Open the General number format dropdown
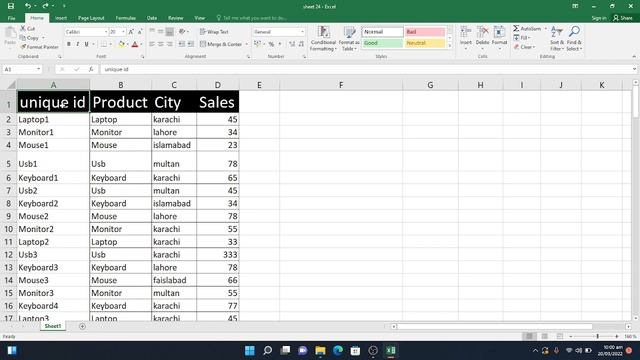The width and height of the screenshot is (640, 360). (302, 32)
